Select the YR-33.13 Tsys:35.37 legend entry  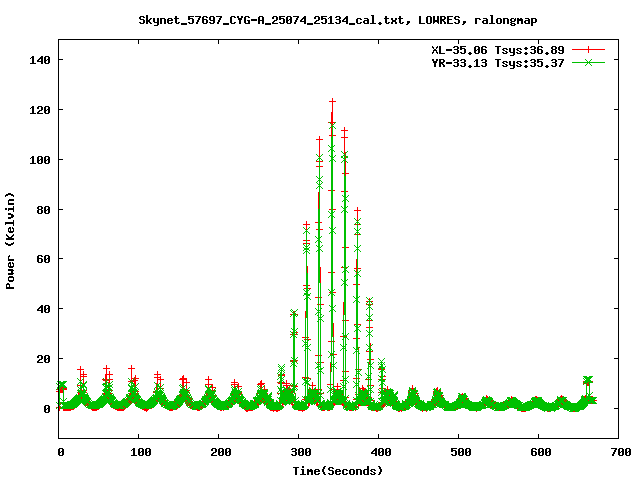tap(498, 63)
